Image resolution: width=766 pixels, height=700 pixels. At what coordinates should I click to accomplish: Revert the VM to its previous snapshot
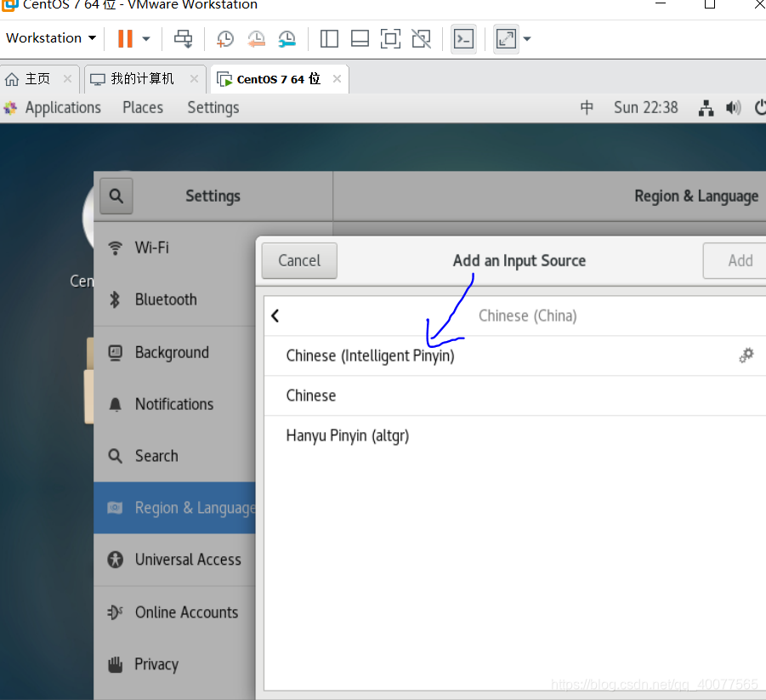[x=257, y=38]
